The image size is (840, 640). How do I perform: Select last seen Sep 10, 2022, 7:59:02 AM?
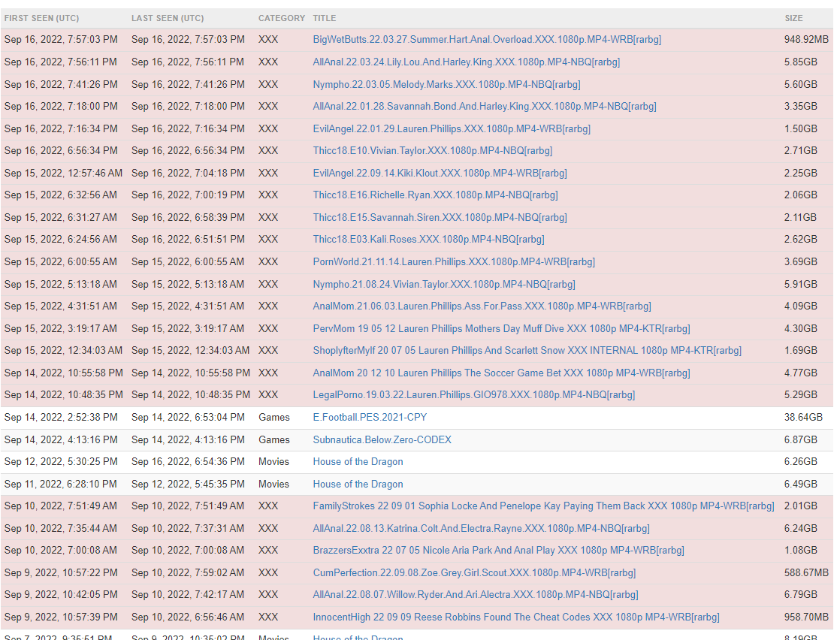[x=188, y=573]
